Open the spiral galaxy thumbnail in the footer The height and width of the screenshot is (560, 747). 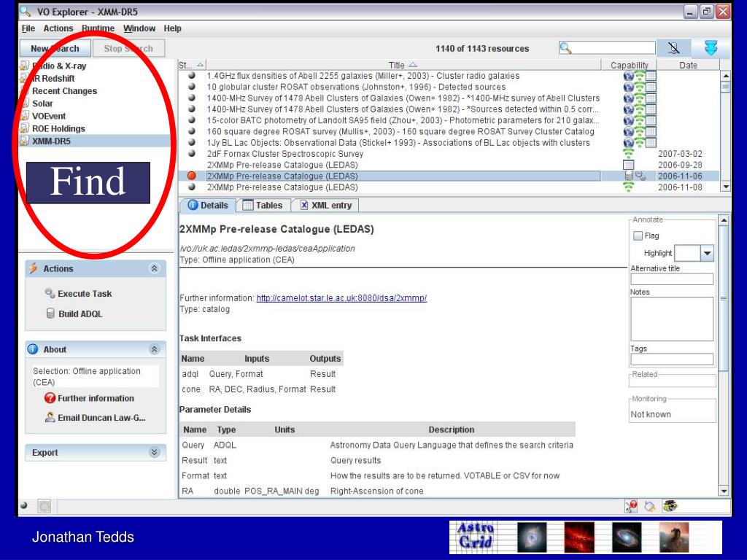(x=627, y=537)
